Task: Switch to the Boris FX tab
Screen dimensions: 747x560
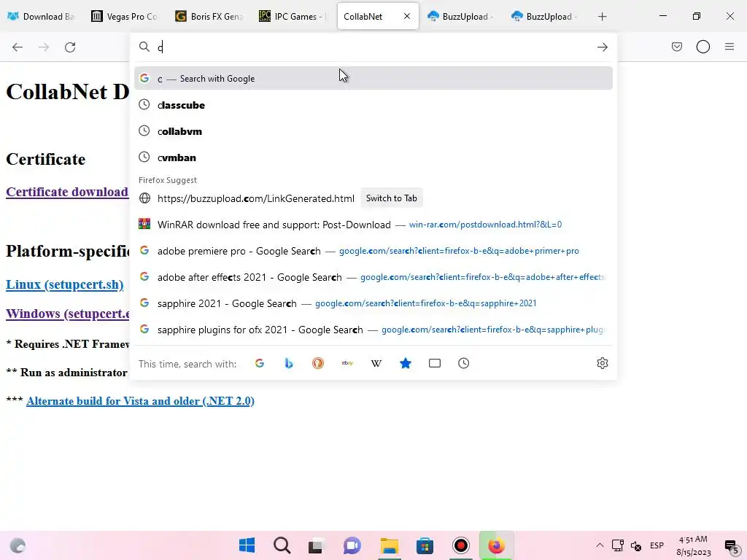Action: pyautogui.click(x=209, y=16)
